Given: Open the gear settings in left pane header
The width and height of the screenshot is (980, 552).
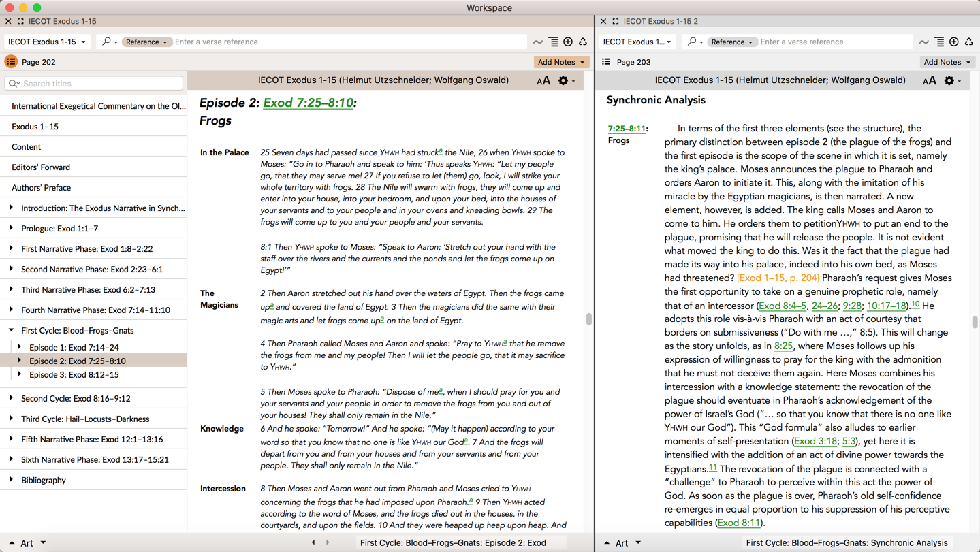Looking at the screenshot, I should [563, 80].
